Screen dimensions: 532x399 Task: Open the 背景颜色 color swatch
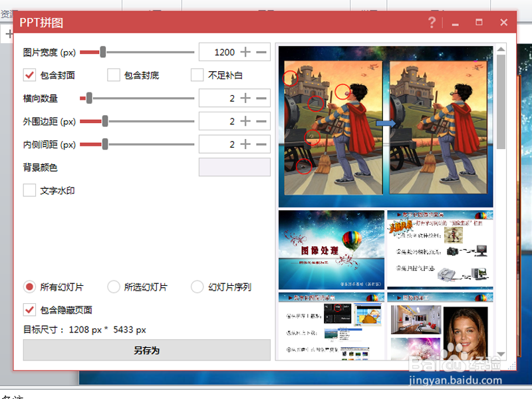click(235, 167)
